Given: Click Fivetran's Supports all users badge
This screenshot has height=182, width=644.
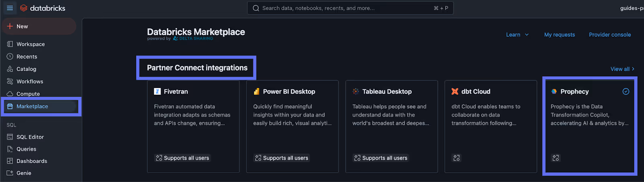Looking at the screenshot, I should (x=182, y=158).
